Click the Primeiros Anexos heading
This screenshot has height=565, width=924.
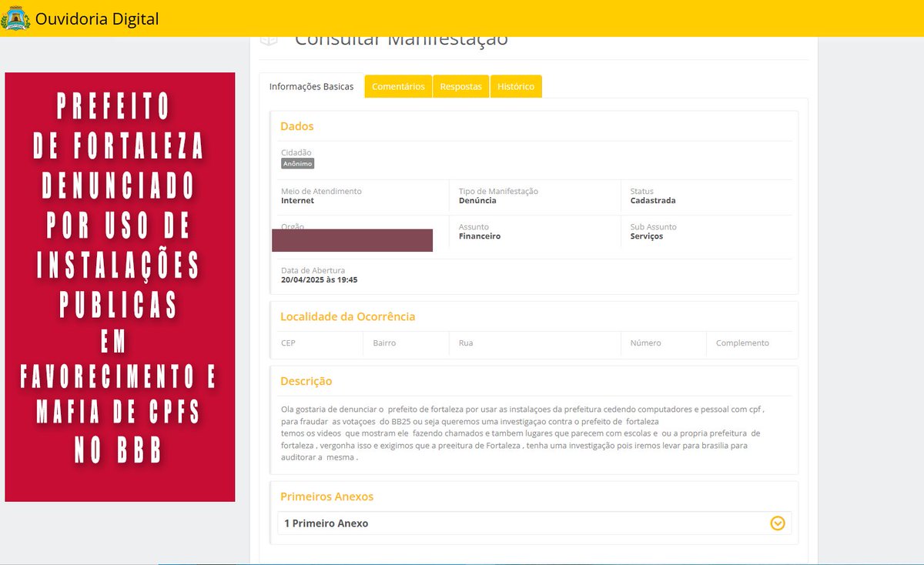point(327,496)
